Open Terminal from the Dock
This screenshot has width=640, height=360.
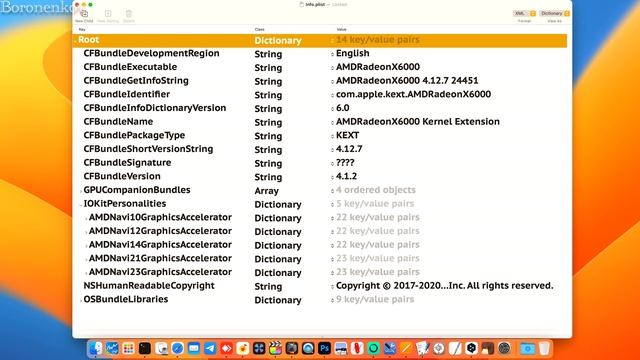(144, 348)
